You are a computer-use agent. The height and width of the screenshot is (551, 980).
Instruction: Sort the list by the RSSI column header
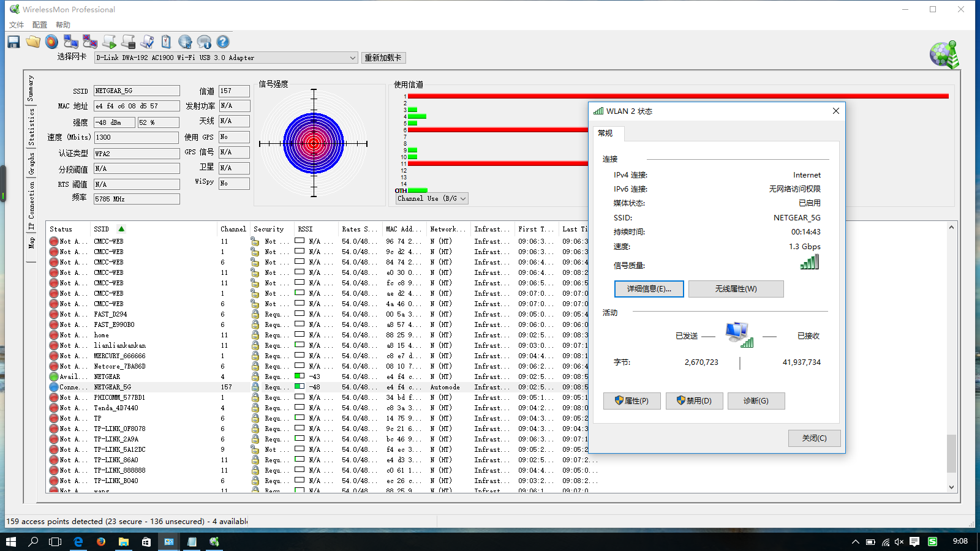click(x=316, y=229)
